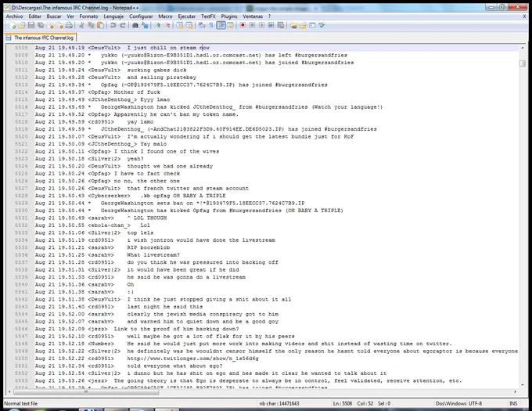Screen dimensions: 532x411
Task: Open the Configurar menu
Action: coord(141,16)
